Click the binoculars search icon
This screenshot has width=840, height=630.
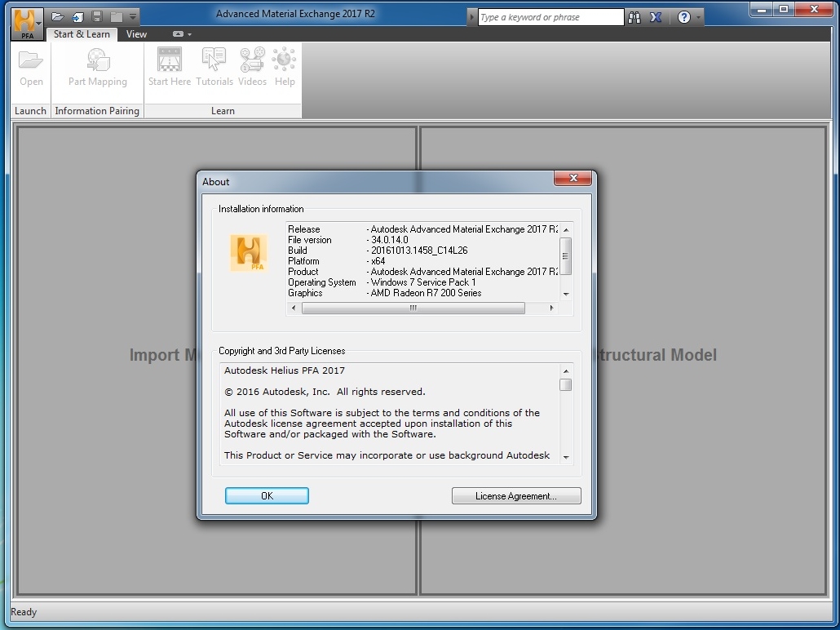coord(634,17)
